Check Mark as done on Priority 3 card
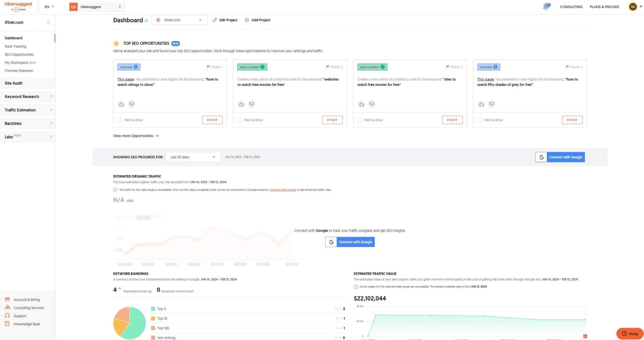This screenshot has width=644, height=340. tap(359, 120)
